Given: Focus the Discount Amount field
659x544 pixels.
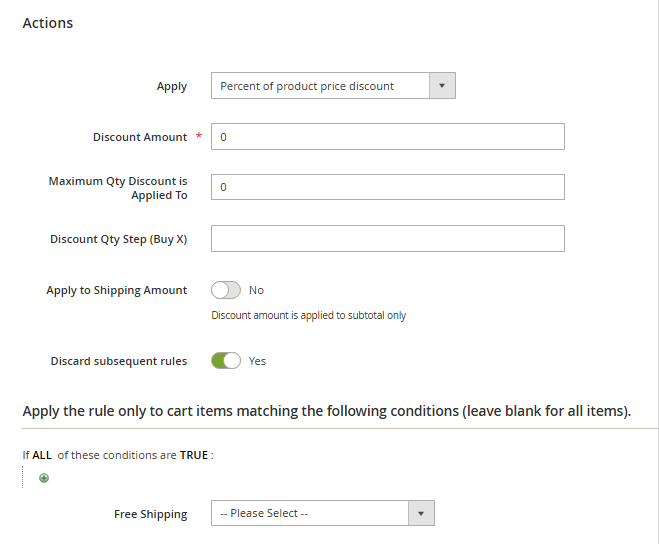Looking at the screenshot, I should click(387, 137).
